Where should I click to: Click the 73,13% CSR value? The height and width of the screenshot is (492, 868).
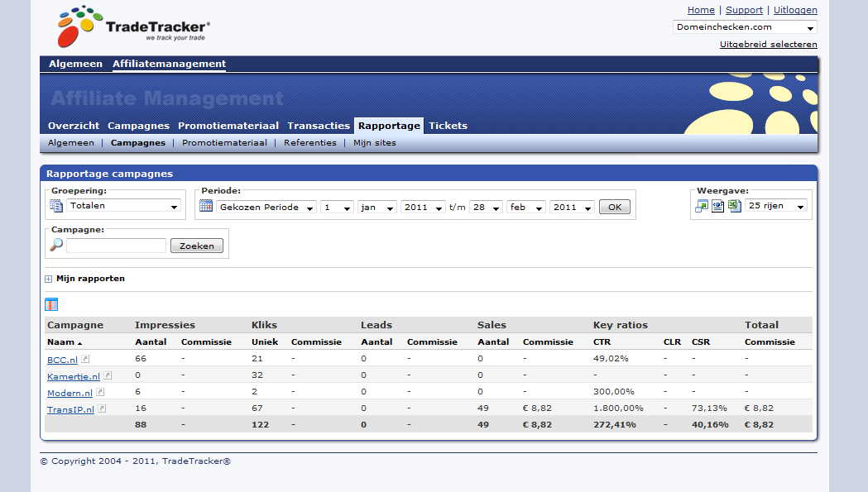pos(709,408)
